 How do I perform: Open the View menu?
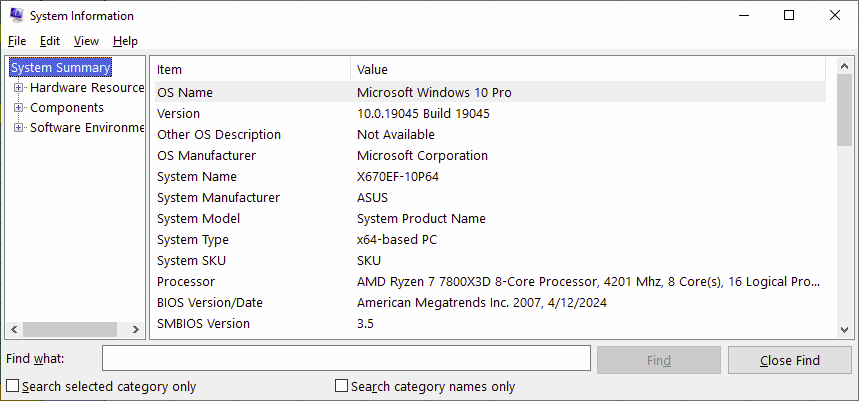pos(87,41)
